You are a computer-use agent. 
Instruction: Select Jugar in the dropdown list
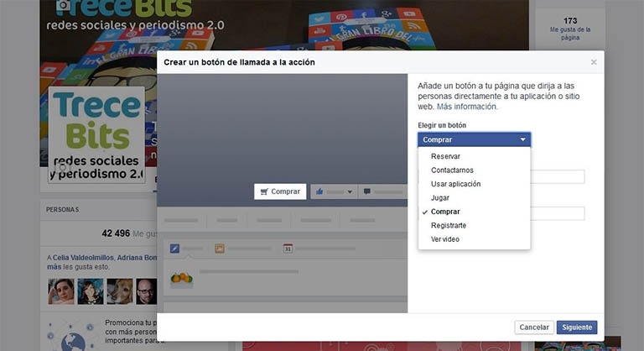click(440, 198)
